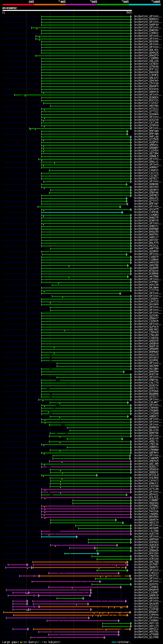Image resolution: width=163 pixels, height=644 pixels.
Task: Select the UniRef100_C1GKW7 label
Action: pos(146,592)
